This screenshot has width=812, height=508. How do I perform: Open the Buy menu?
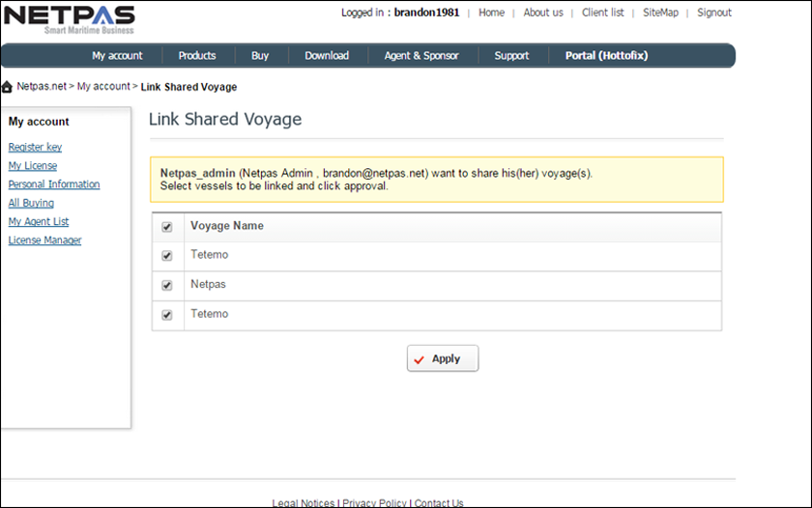coord(260,55)
